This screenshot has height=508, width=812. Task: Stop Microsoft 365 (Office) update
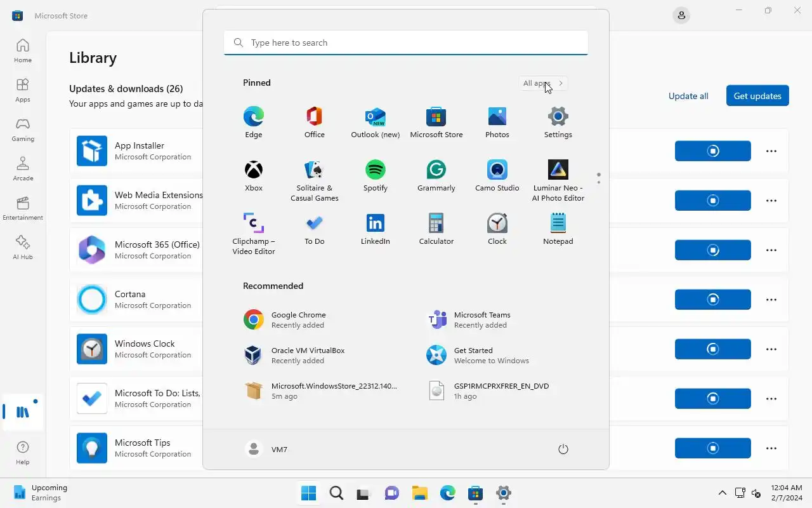(713, 250)
